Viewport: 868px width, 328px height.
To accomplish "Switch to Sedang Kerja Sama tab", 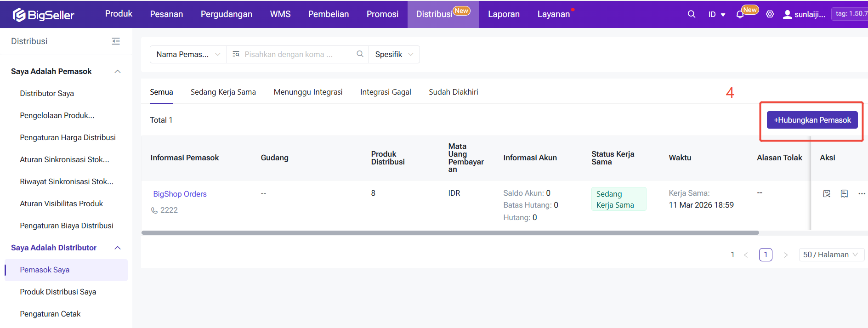I will point(223,92).
